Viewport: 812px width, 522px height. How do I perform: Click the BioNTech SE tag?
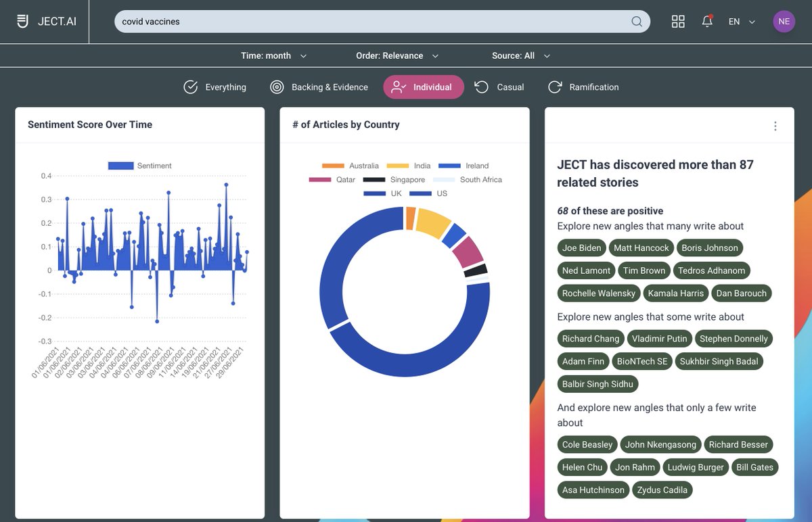pyautogui.click(x=642, y=362)
